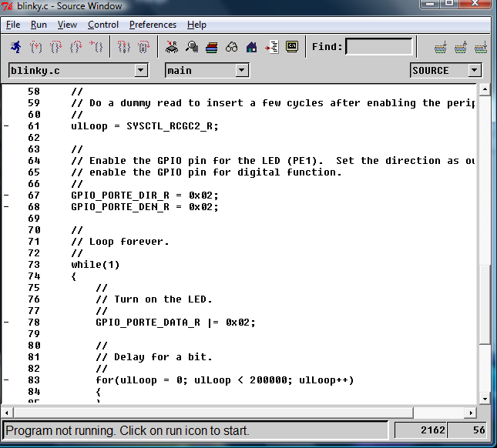Click the 'Find:' label in toolbar
Viewport: 497px width, 448px height.
point(327,47)
